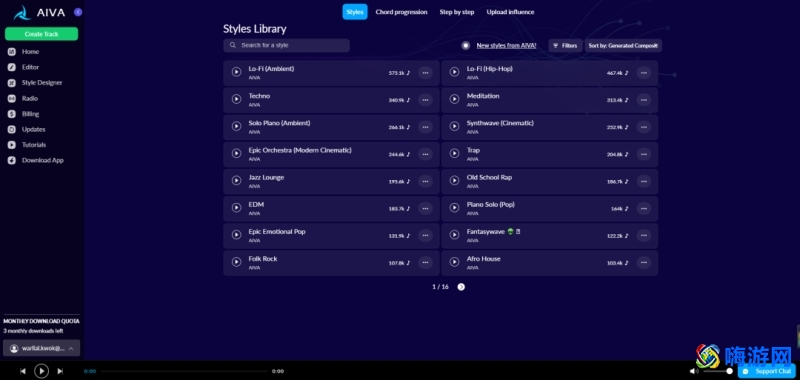This screenshot has height=380, width=800.
Task: Open Radio from the sidebar
Action: (x=30, y=98)
